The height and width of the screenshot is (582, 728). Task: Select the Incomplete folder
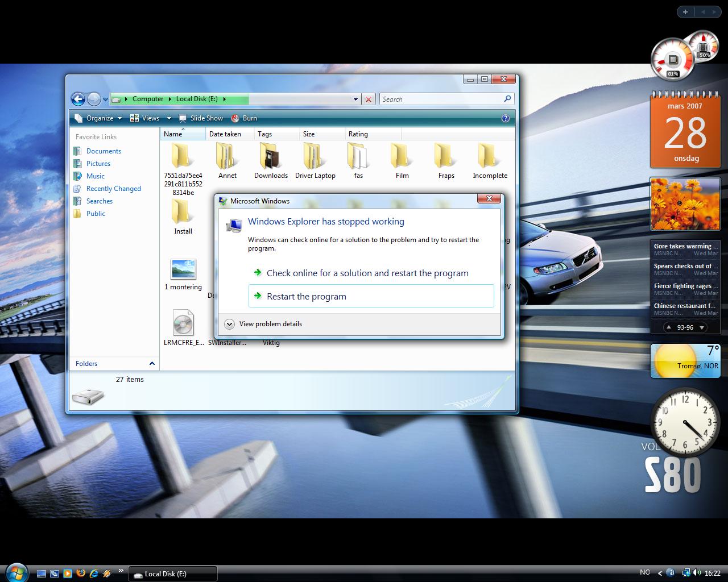click(490, 160)
